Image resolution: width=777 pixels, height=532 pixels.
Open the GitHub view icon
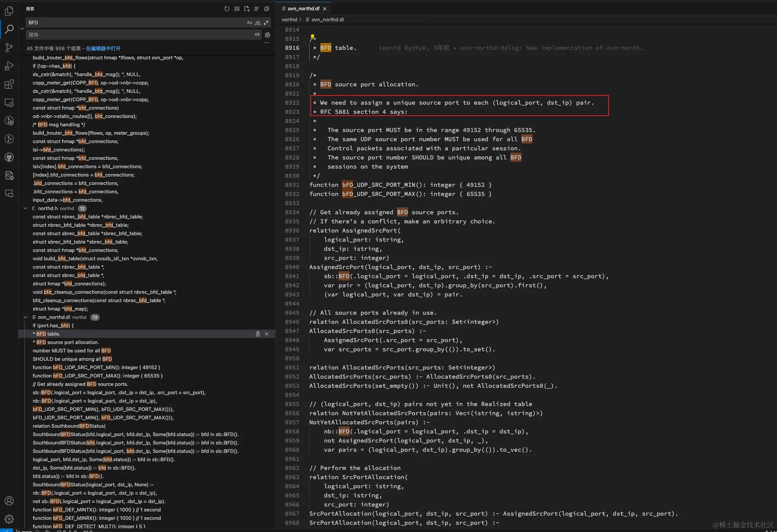pyautogui.click(x=9, y=157)
